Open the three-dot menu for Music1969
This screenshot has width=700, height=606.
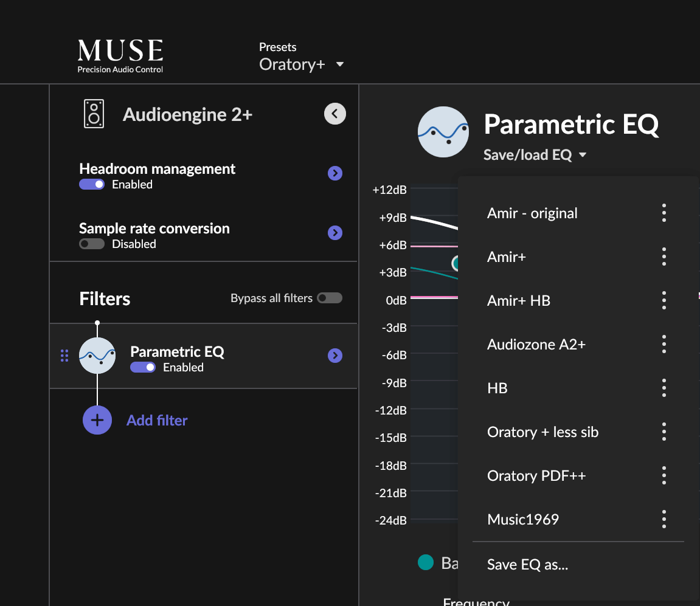[664, 519]
